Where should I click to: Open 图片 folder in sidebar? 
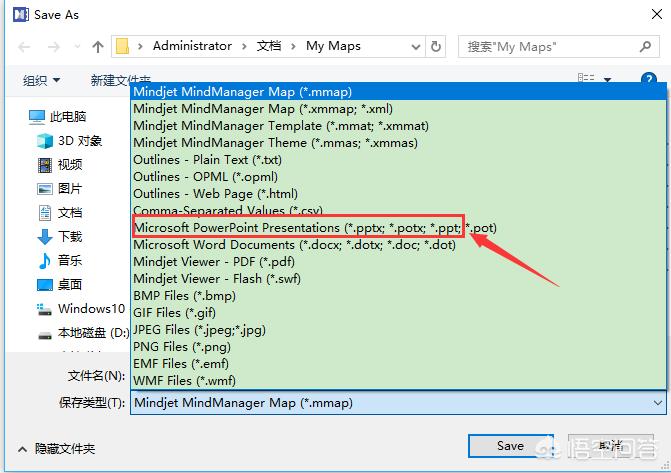click(60, 188)
